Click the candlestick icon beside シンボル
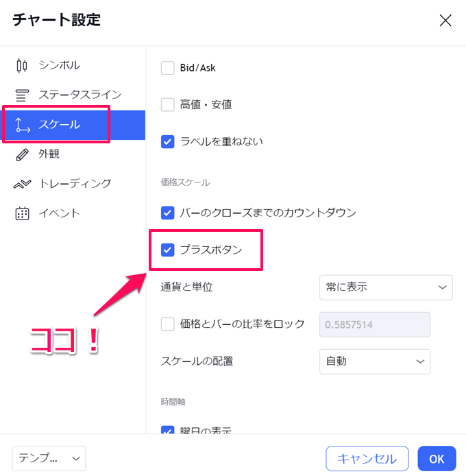Screen dimensions: 466x476 pyautogui.click(x=22, y=66)
